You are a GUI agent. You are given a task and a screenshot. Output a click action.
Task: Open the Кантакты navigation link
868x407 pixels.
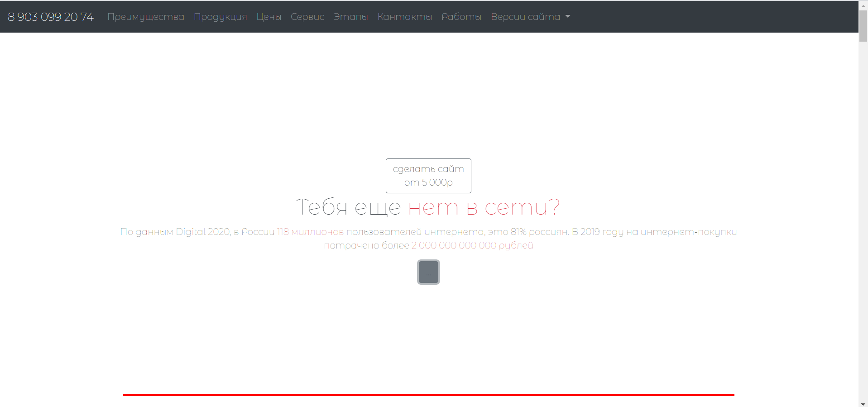point(405,17)
